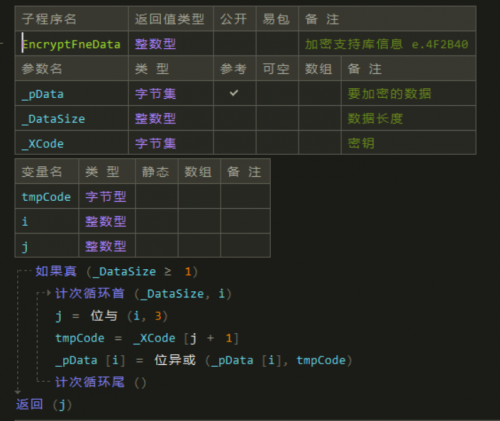Select the _DataSize parameter name
500x421 pixels.
click(53, 119)
